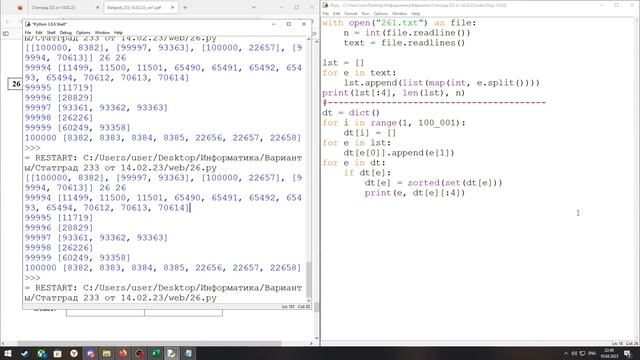Open the Windows Start menu
The image size is (640, 360).
[x=8, y=353]
